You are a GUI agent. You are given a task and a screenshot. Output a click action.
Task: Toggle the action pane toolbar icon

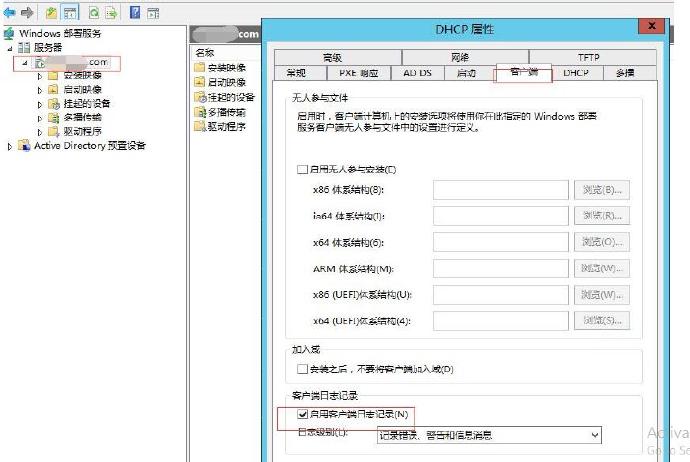click(x=153, y=13)
